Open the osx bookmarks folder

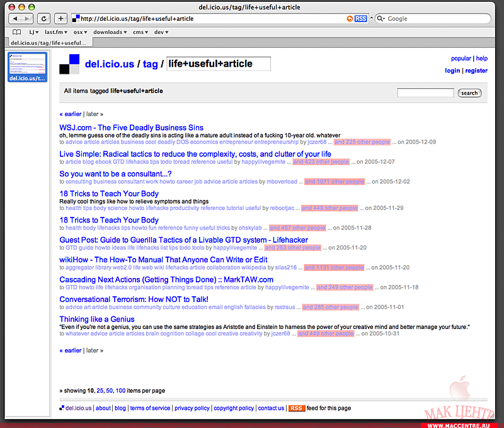81,32
